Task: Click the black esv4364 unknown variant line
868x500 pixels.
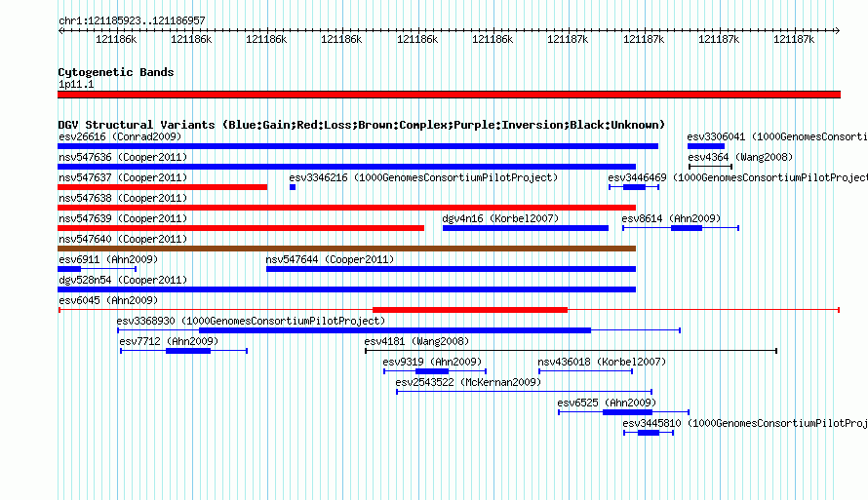Action: point(711,167)
